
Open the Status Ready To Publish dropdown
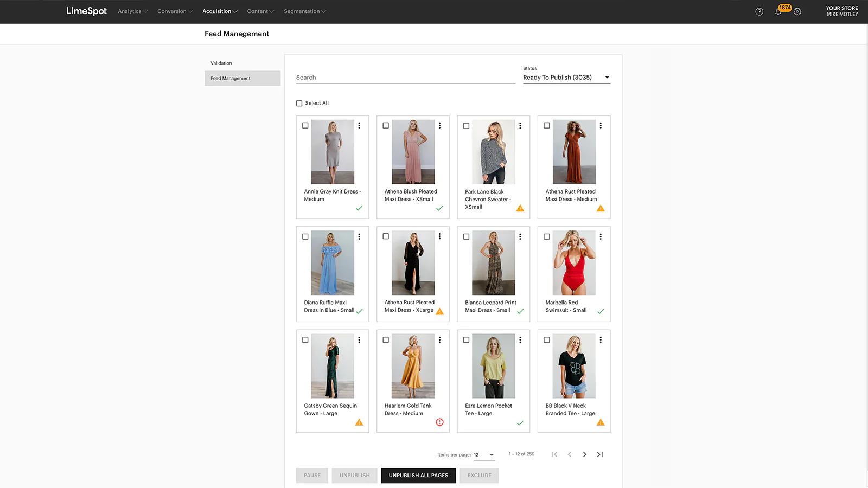point(566,78)
